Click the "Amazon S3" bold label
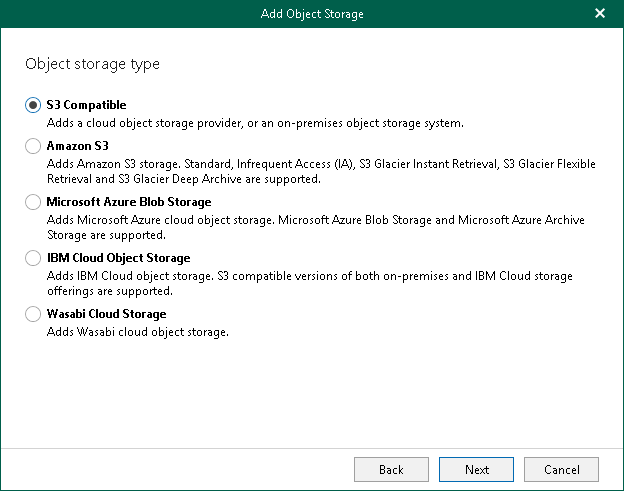 [x=77, y=146]
